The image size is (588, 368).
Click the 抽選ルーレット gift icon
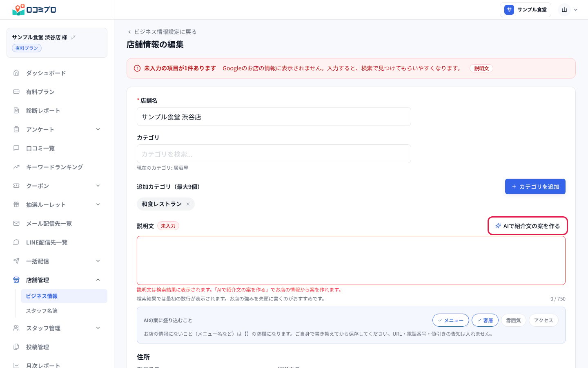tap(16, 204)
